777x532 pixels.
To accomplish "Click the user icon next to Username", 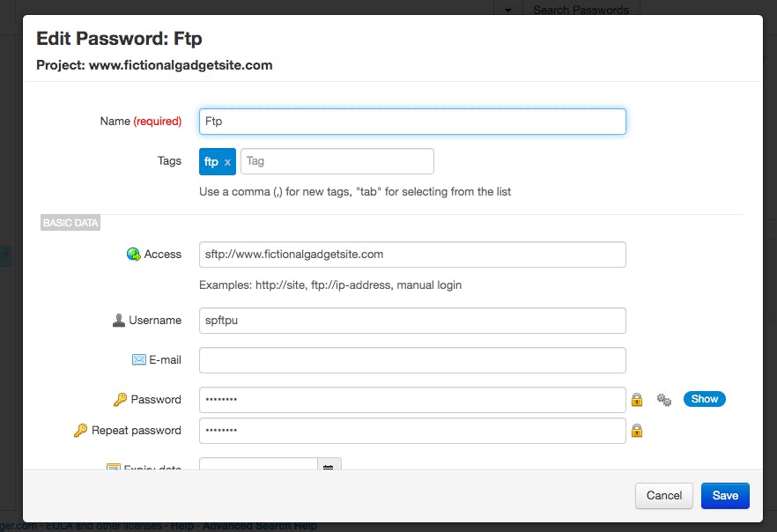I will [x=119, y=321].
